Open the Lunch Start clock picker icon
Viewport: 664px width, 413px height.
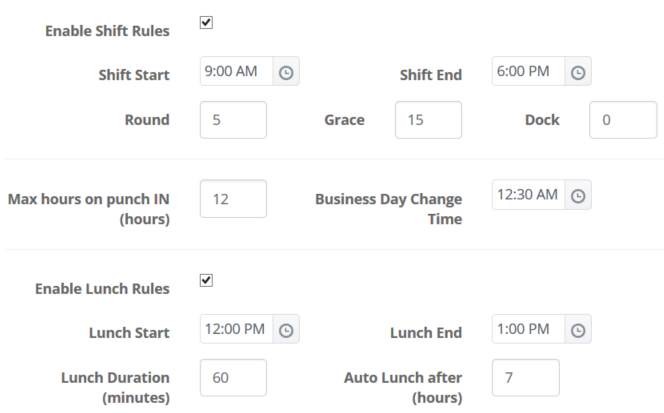[x=286, y=330]
